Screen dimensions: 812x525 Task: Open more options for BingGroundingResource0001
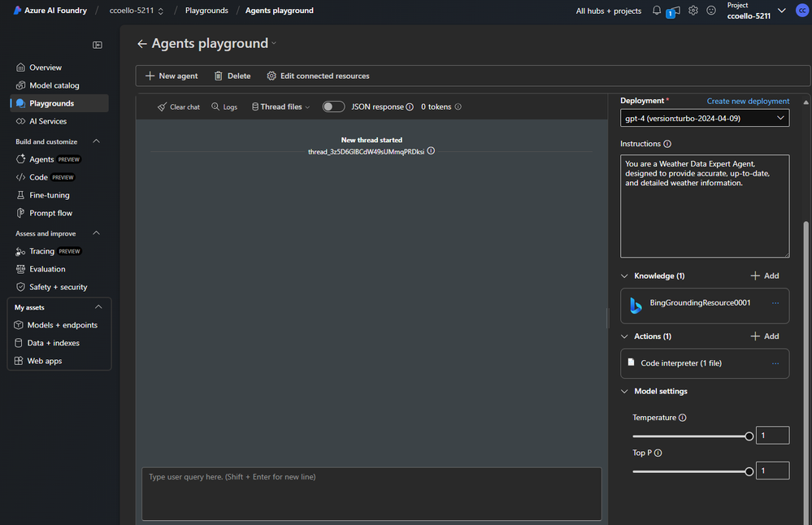click(775, 303)
